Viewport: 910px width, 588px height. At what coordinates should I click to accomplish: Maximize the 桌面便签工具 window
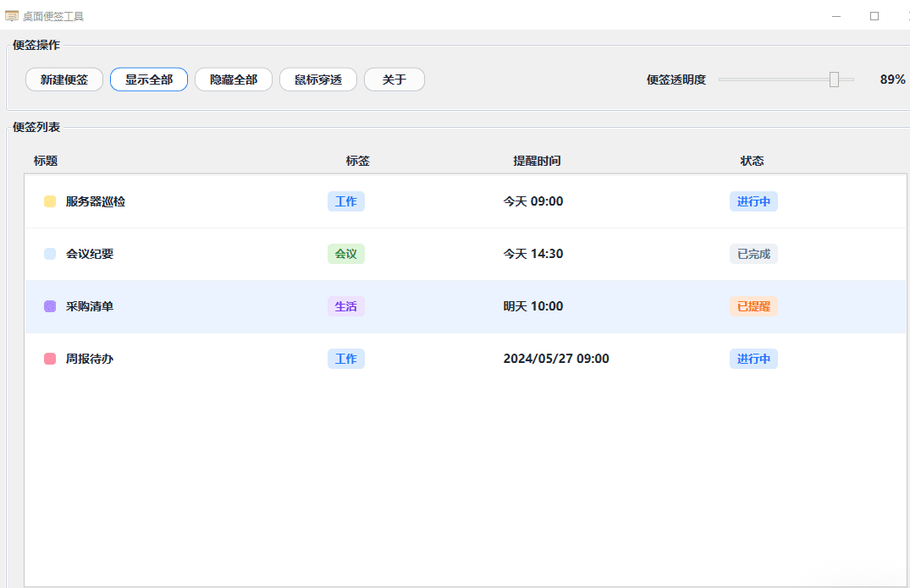coord(874,16)
